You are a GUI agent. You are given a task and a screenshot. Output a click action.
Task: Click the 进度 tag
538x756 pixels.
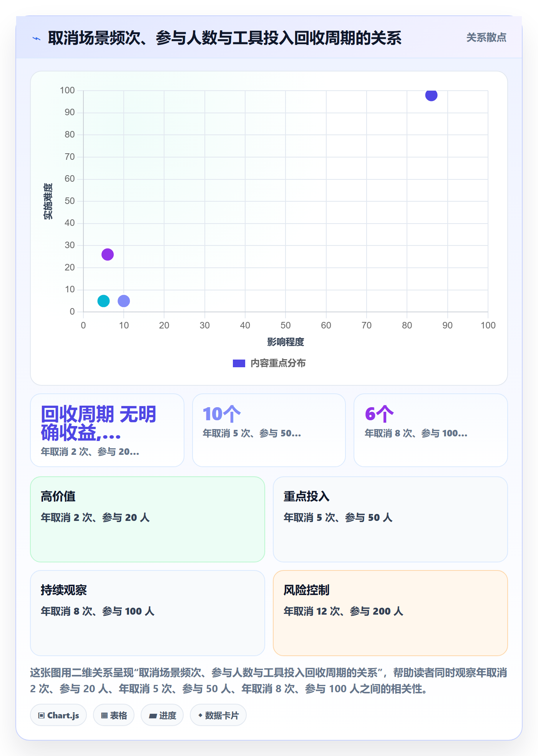click(x=162, y=715)
